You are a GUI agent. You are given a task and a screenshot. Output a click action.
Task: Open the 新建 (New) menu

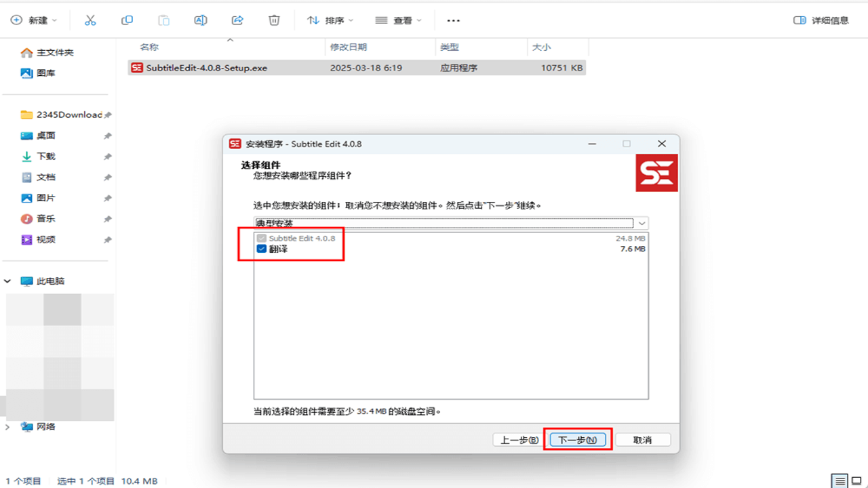pos(35,20)
